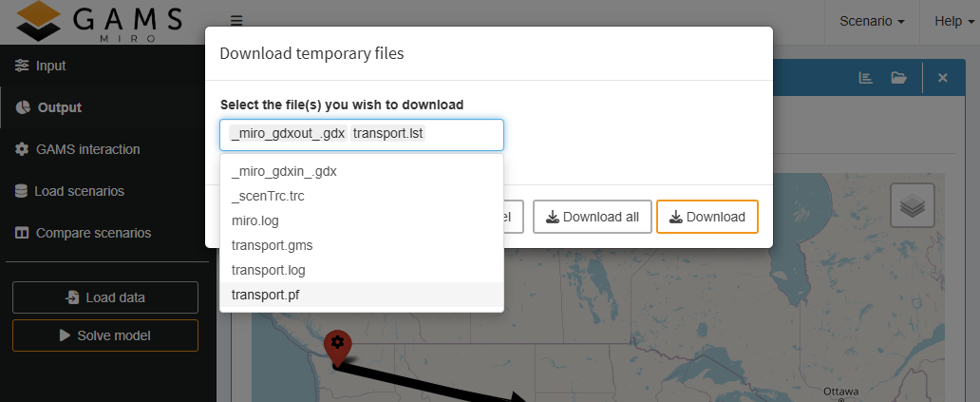Click the hamburger sidebar toggle icon
This screenshot has height=402, width=980.
[236, 21]
